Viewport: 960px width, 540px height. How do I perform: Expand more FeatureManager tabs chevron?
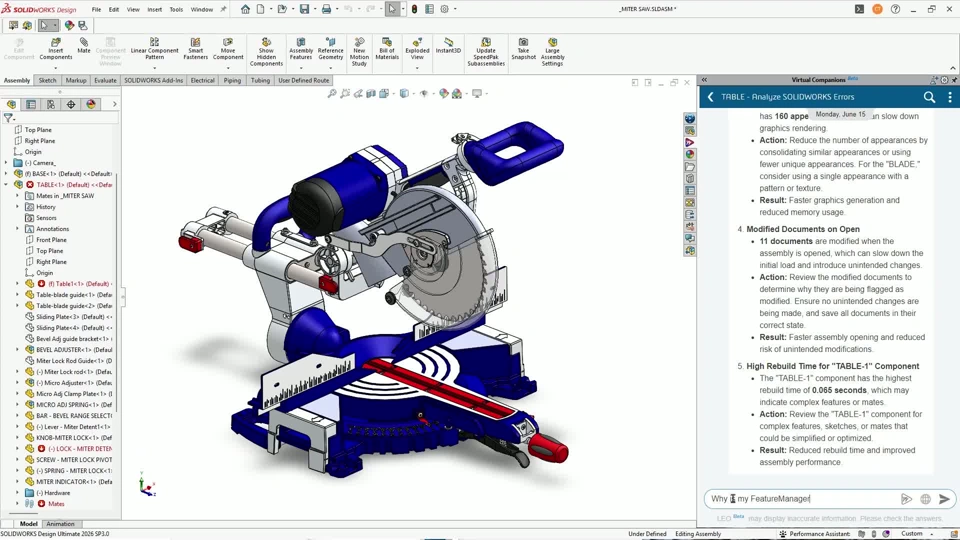114,104
